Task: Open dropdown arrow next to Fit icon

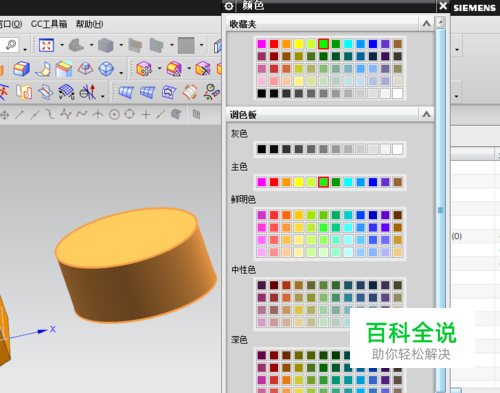Action: coord(62,45)
